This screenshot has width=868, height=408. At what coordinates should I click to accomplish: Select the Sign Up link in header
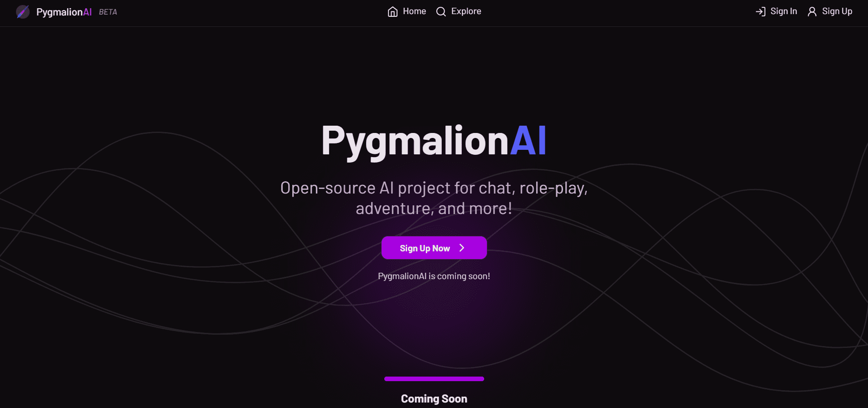pyautogui.click(x=830, y=11)
